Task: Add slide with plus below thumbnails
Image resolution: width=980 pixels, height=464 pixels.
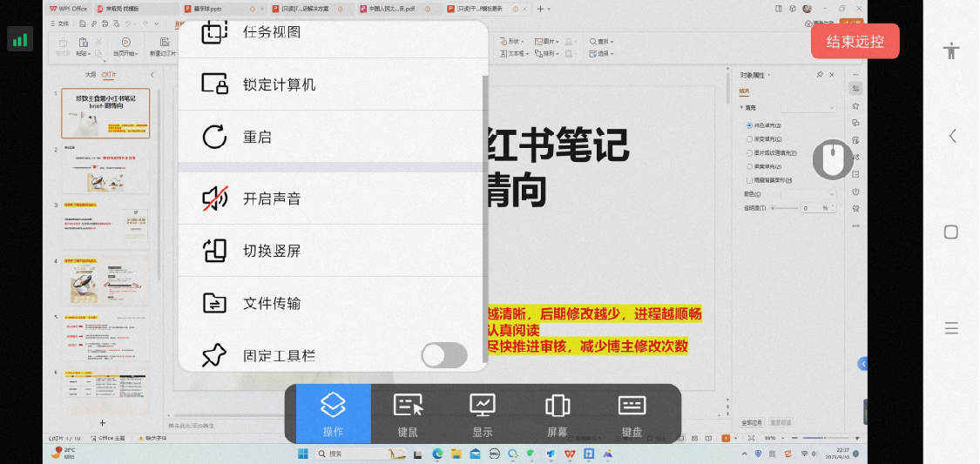Action: pos(103,423)
